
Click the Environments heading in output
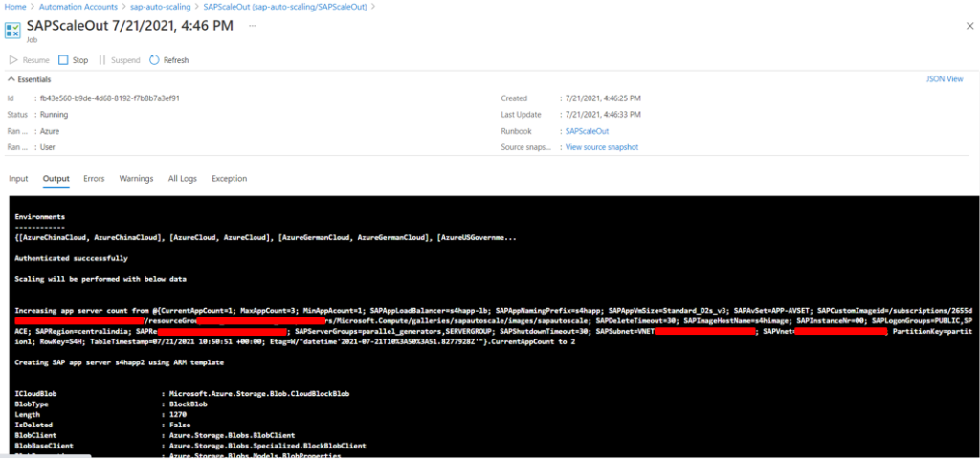[x=40, y=217]
